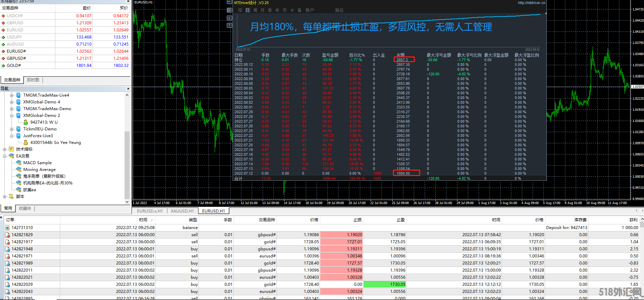Toggle the 周 weekly statistics view
The height and width of the screenshot is (300, 644).
pos(255,10)
